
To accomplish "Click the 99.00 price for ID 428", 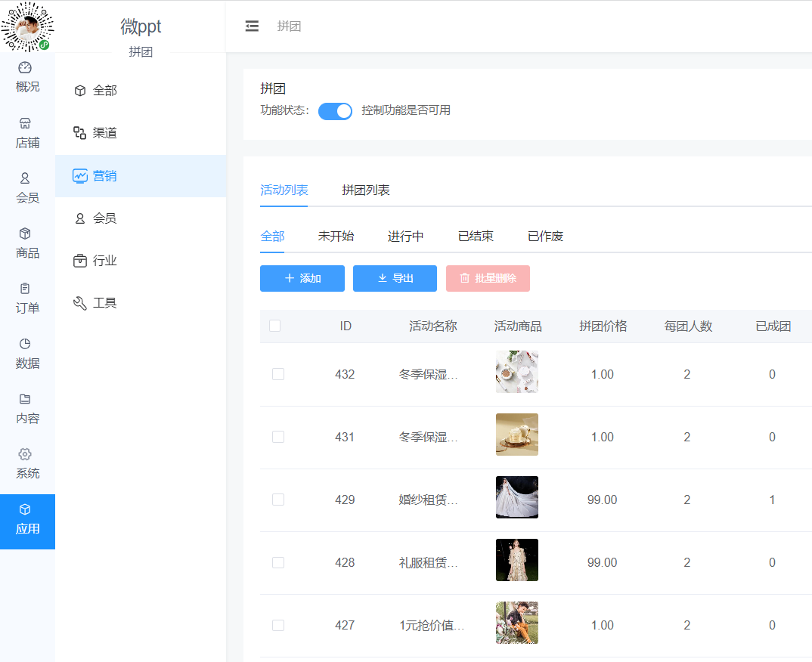I will 603,562.
